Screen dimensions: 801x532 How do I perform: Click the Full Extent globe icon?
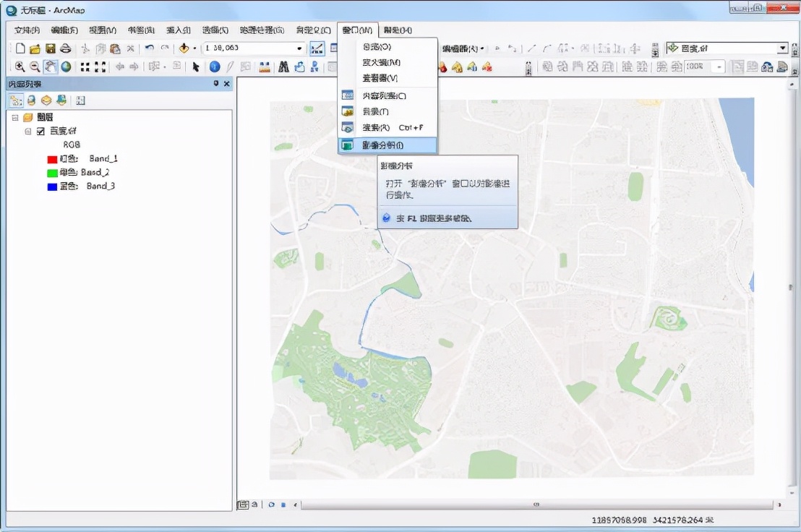point(67,66)
